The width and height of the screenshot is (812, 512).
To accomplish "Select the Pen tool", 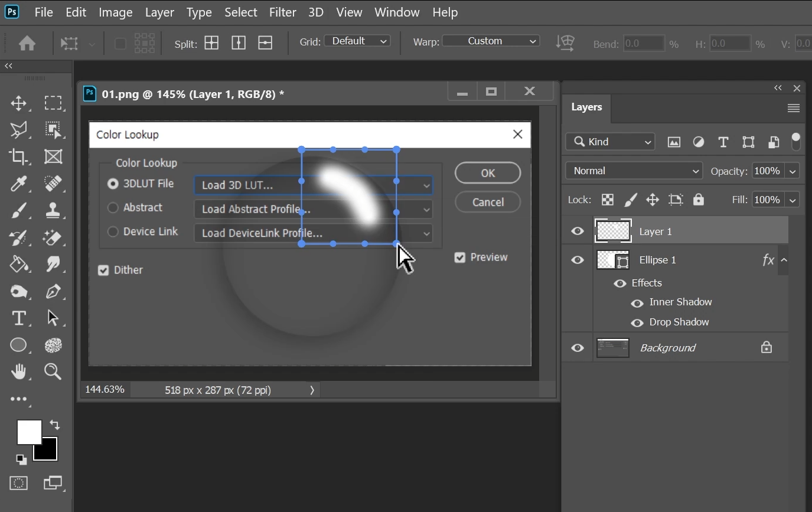I will click(53, 291).
